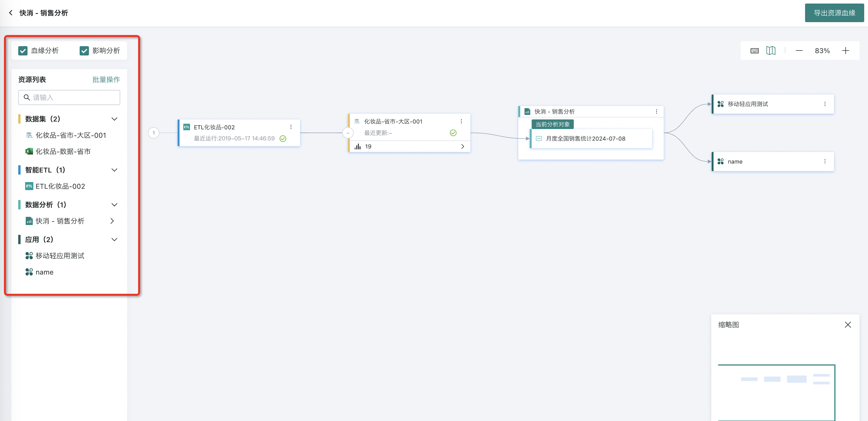Go back using the header arrow
868x421 pixels.
(x=11, y=13)
